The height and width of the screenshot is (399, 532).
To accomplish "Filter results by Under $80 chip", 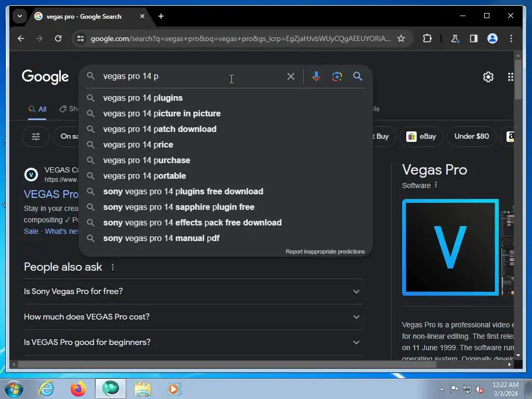I will click(x=471, y=137).
